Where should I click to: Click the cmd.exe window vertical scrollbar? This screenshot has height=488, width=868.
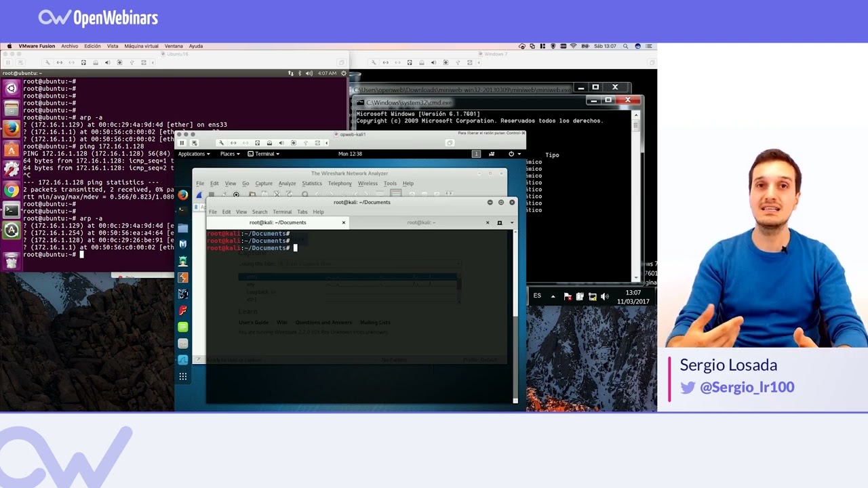click(x=636, y=195)
